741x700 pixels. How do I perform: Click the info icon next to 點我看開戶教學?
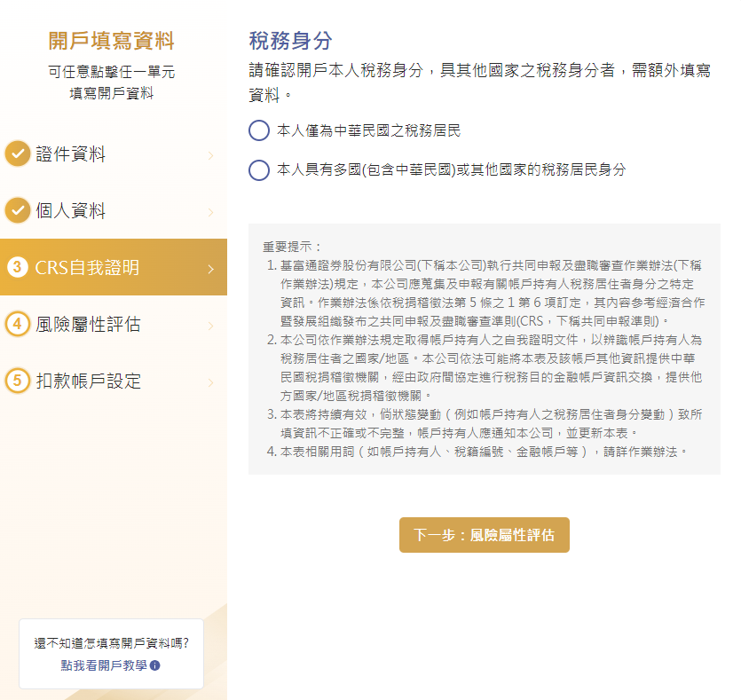coord(155,665)
